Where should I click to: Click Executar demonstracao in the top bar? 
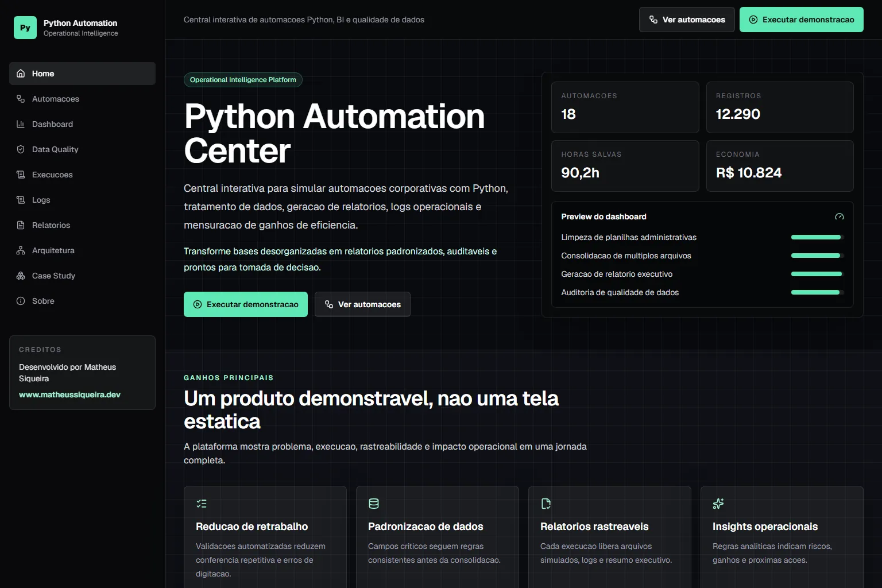(x=802, y=20)
